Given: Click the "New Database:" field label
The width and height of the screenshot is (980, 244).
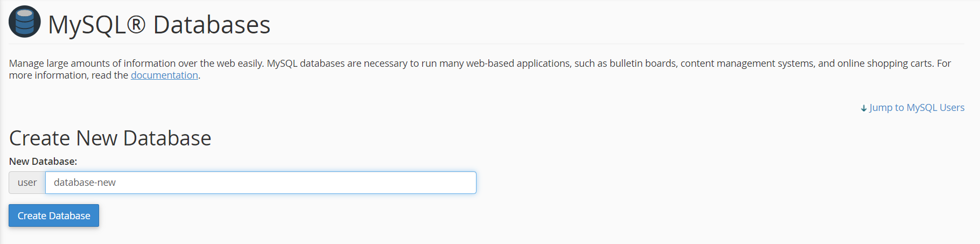Looking at the screenshot, I should coord(43,162).
